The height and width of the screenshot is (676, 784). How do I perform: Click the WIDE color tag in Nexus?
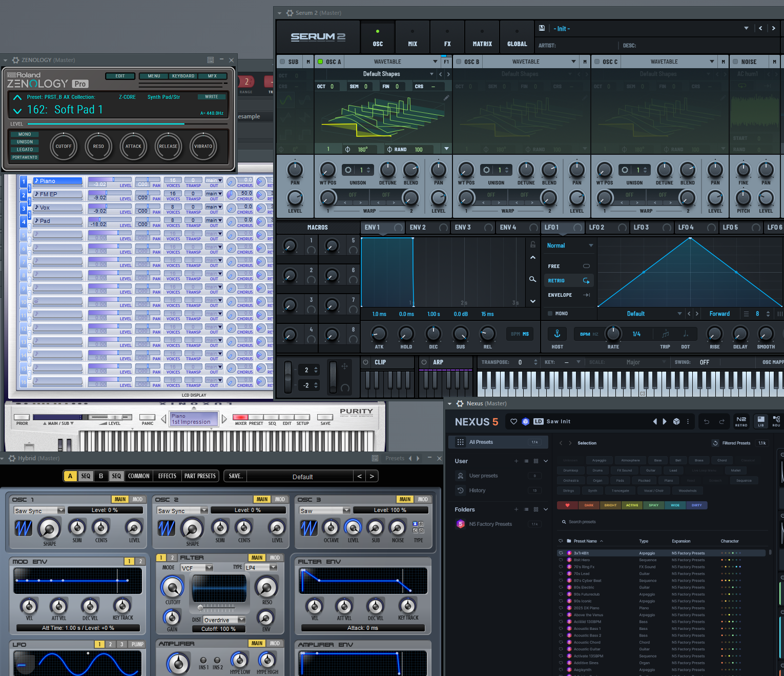tap(675, 505)
